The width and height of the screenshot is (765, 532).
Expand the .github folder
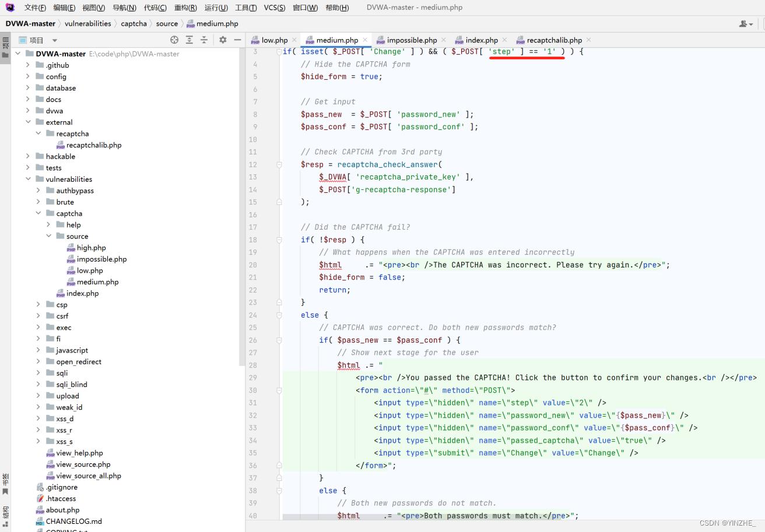coord(28,65)
